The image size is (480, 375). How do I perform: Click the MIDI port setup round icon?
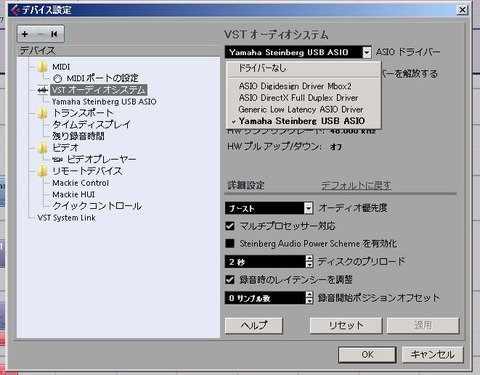58,79
